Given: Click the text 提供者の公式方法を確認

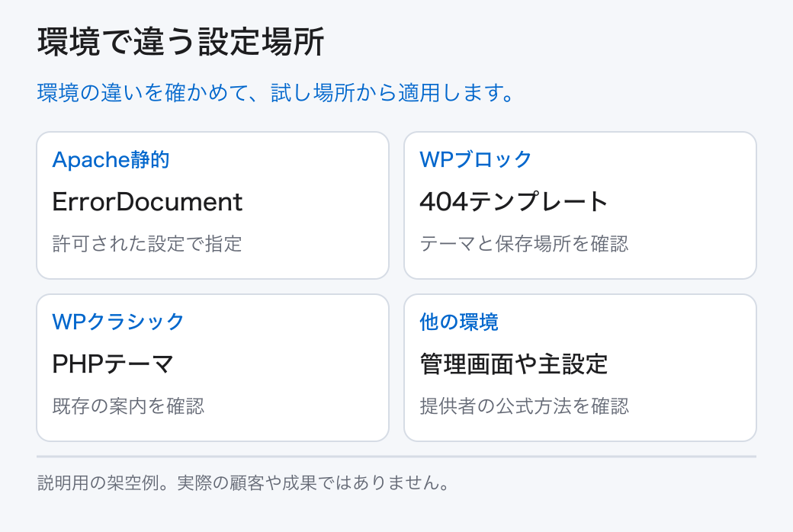Looking at the screenshot, I should (525, 406).
